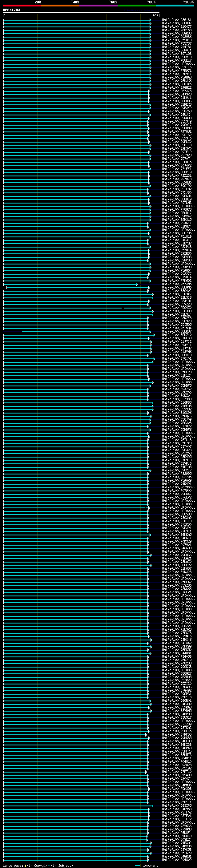
Task: Select hit label UniRef100_A8R7E8
Action: tap(177, 318)
